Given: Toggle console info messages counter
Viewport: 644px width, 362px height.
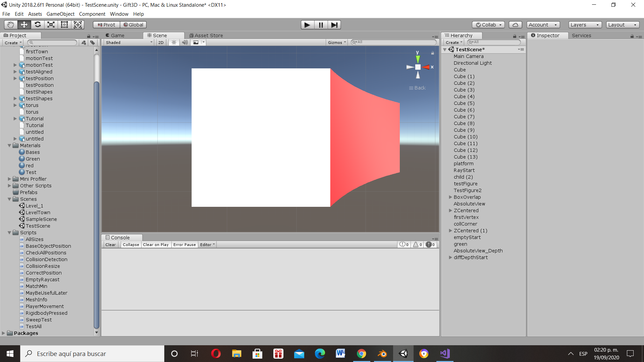Looking at the screenshot, I should [404, 245].
